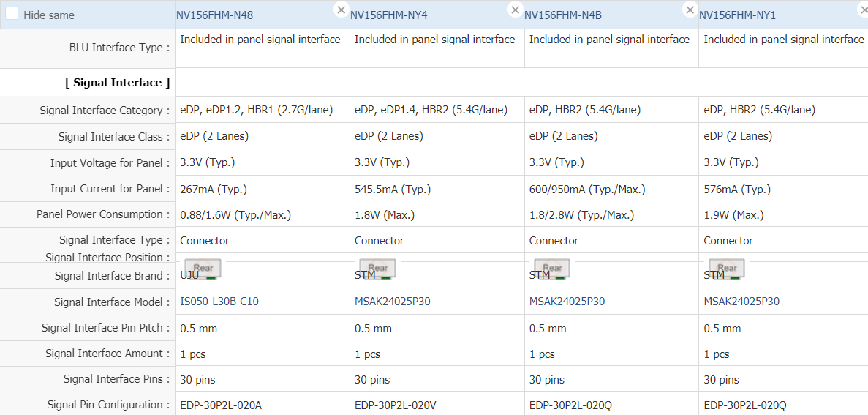
Task: Click Rear position icon for NV156FHM-NY4
Action: point(377,269)
